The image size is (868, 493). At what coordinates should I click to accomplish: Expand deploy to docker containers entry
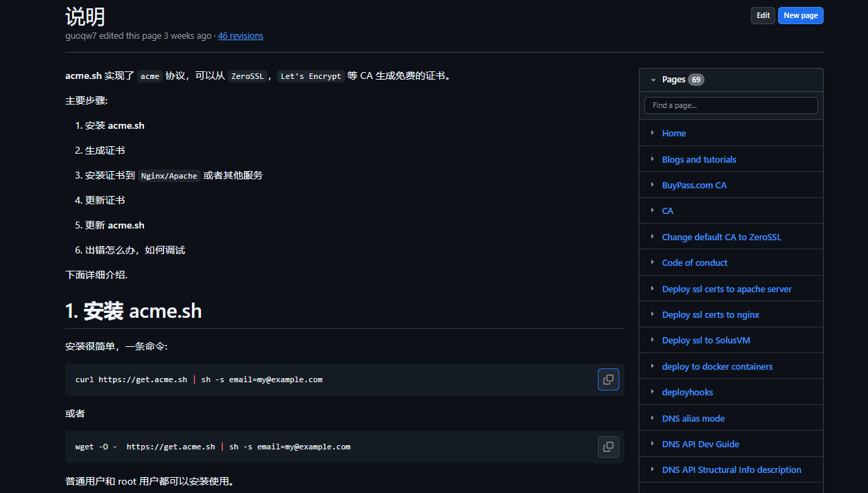click(x=653, y=366)
